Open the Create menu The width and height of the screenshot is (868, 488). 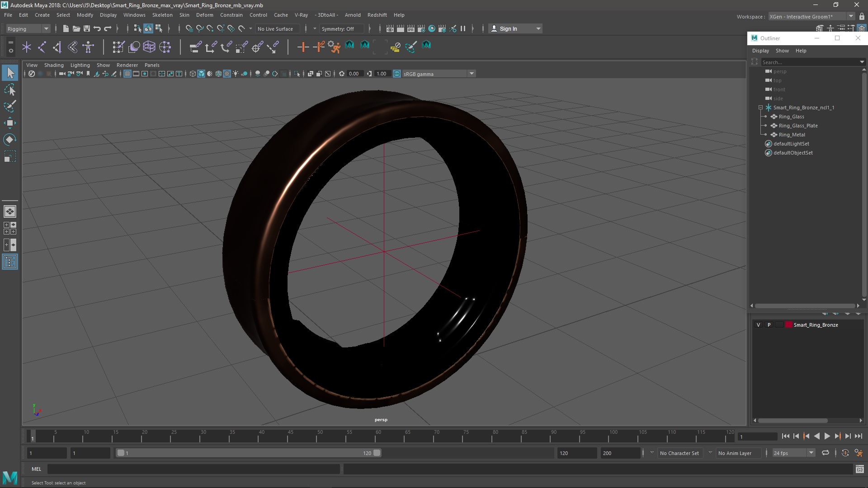click(x=42, y=15)
